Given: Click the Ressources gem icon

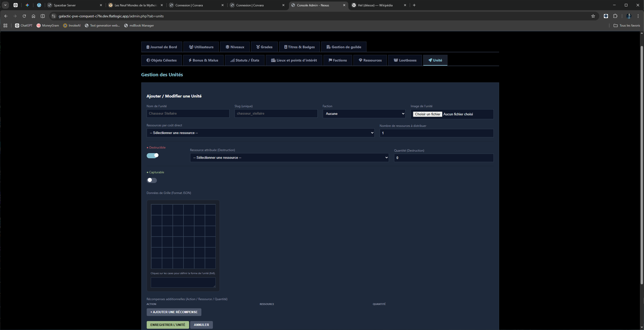Looking at the screenshot, I should click(x=360, y=60).
